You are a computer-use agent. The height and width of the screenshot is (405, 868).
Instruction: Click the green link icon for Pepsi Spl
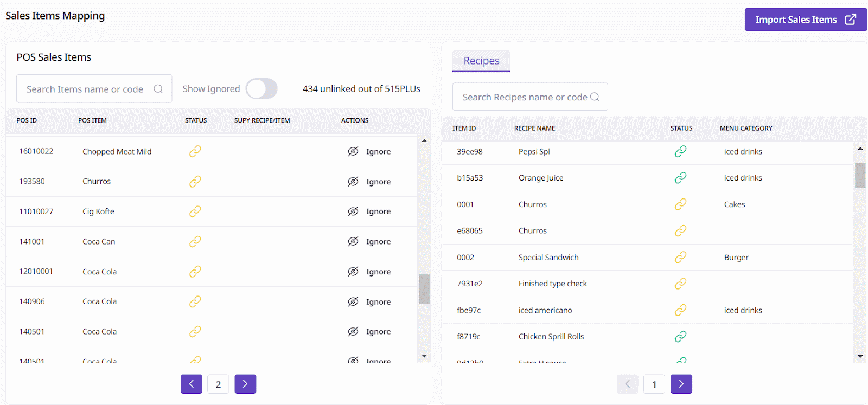[680, 151]
